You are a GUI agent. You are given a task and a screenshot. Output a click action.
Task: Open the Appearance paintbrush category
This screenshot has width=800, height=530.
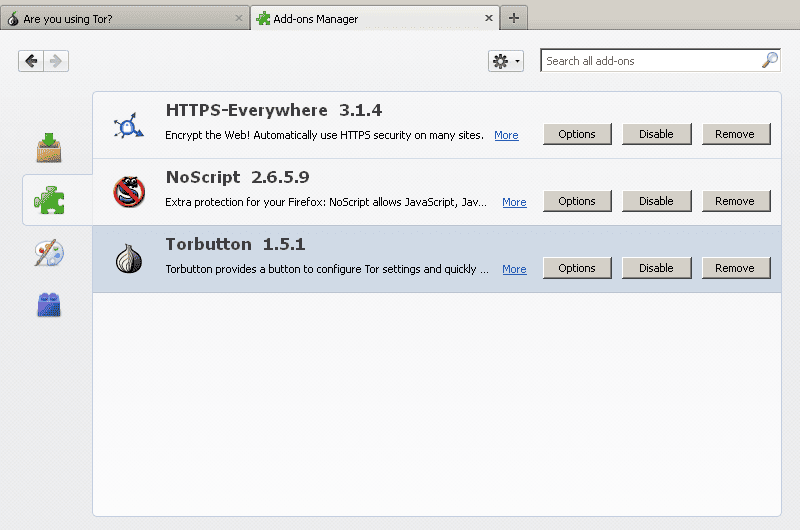pos(49,253)
